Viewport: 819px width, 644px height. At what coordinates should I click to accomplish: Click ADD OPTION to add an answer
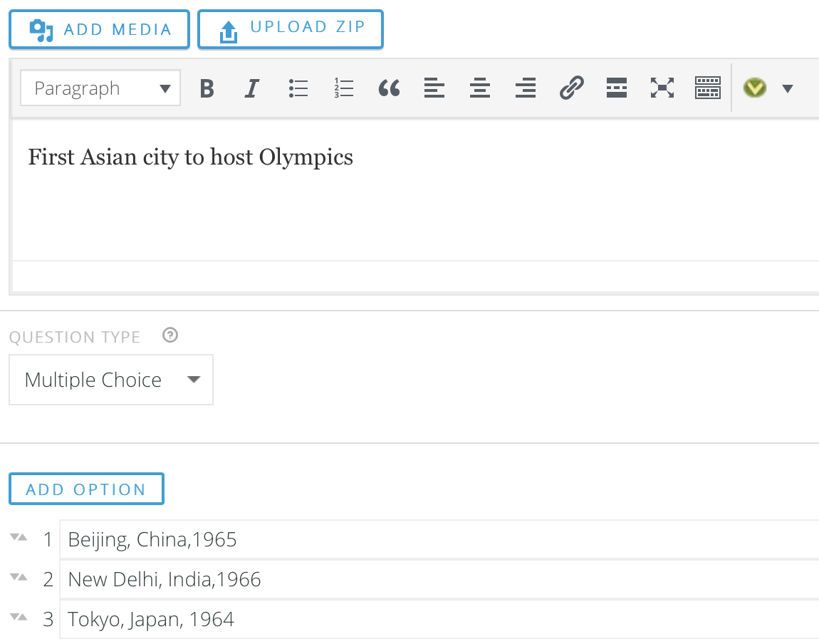tap(86, 489)
